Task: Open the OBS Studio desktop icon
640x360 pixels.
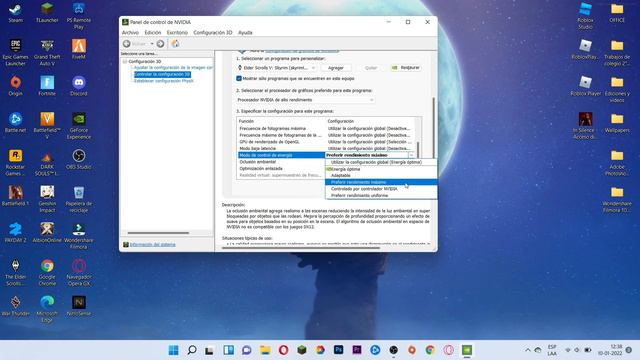Action: (79, 159)
